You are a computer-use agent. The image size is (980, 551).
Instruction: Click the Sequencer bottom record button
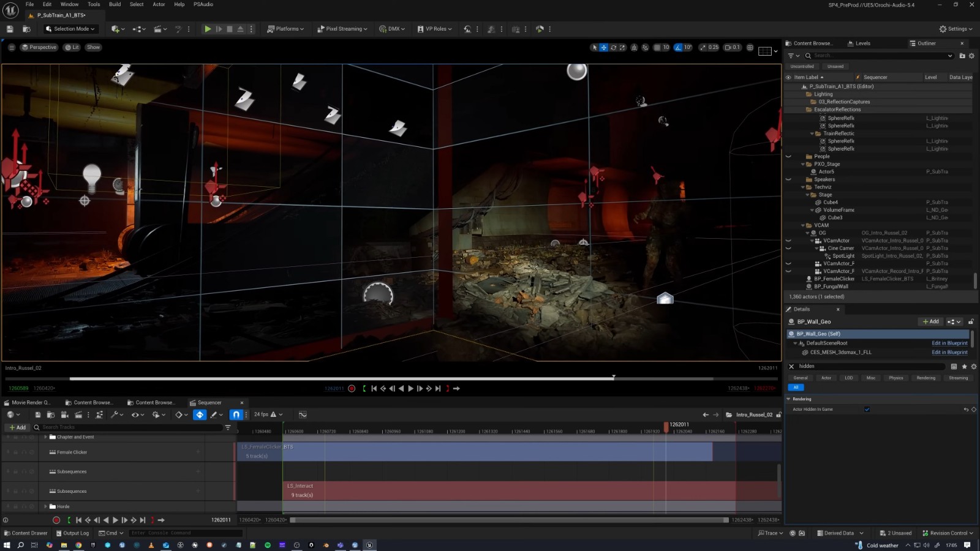pyautogui.click(x=56, y=520)
